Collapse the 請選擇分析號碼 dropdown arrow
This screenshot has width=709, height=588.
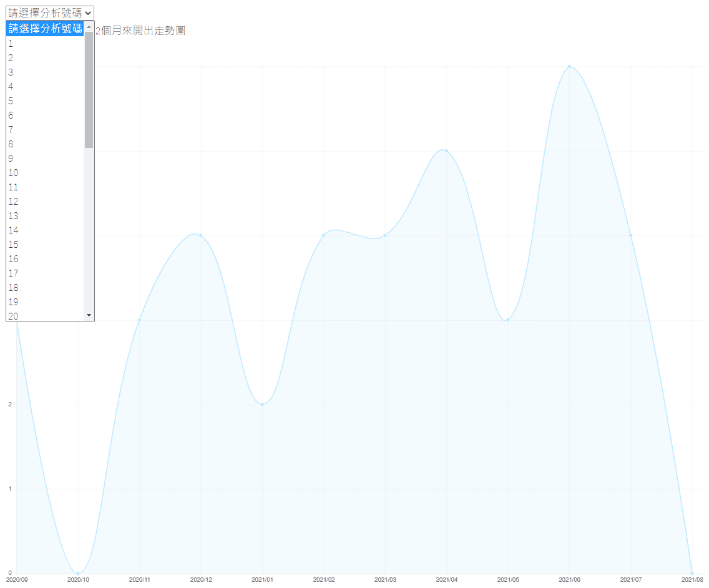coord(88,13)
